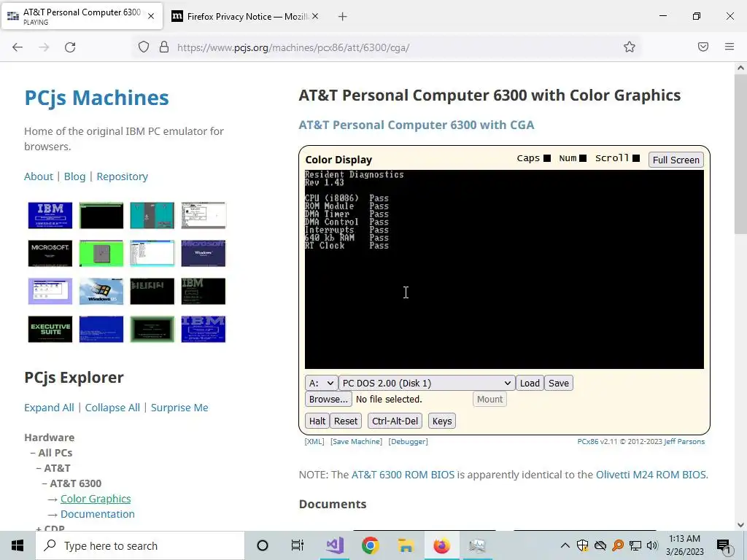Image resolution: width=747 pixels, height=560 pixels.
Task: Open the bright green screen thumbnail
Action: 101,253
